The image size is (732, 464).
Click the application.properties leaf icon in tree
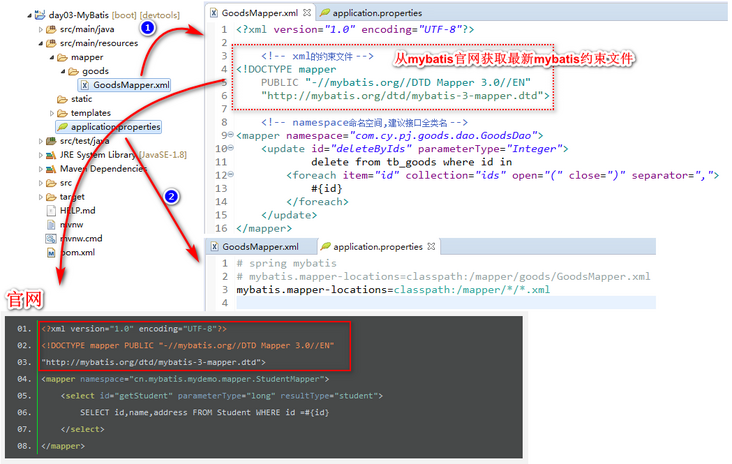coord(63,127)
